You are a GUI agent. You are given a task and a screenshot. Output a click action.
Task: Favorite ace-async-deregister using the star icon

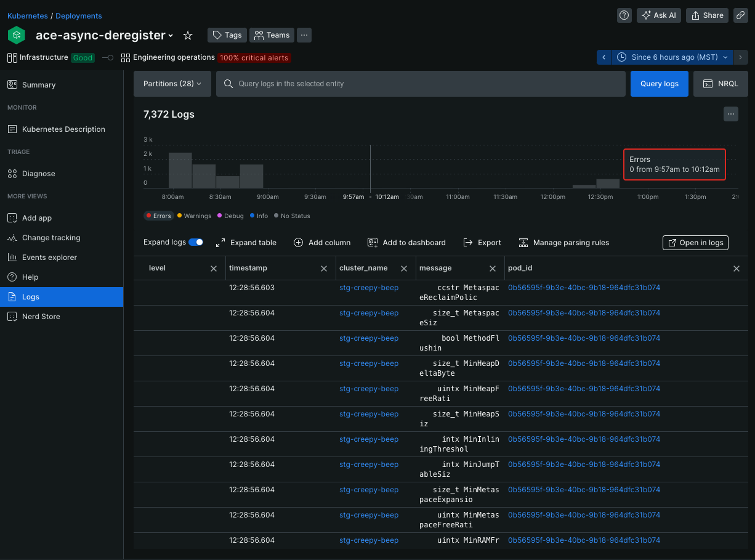pyautogui.click(x=187, y=35)
